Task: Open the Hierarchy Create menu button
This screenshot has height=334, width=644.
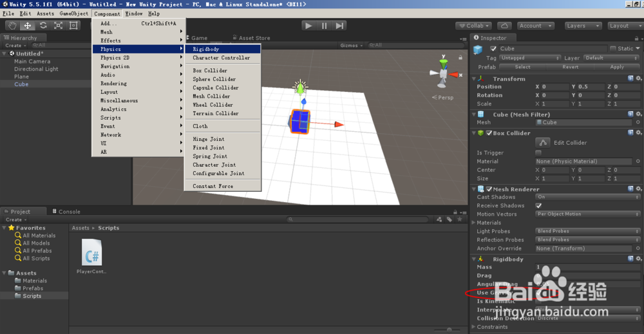Action: [15, 46]
